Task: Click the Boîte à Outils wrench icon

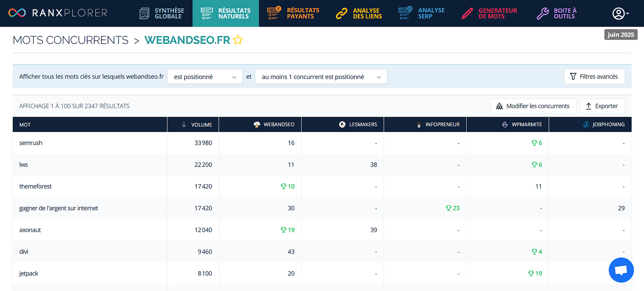Action: pyautogui.click(x=542, y=13)
